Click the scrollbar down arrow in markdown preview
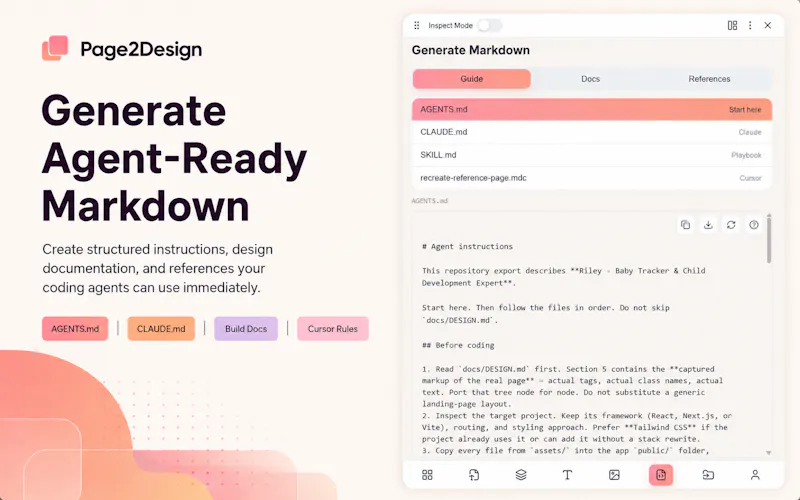 (768, 453)
